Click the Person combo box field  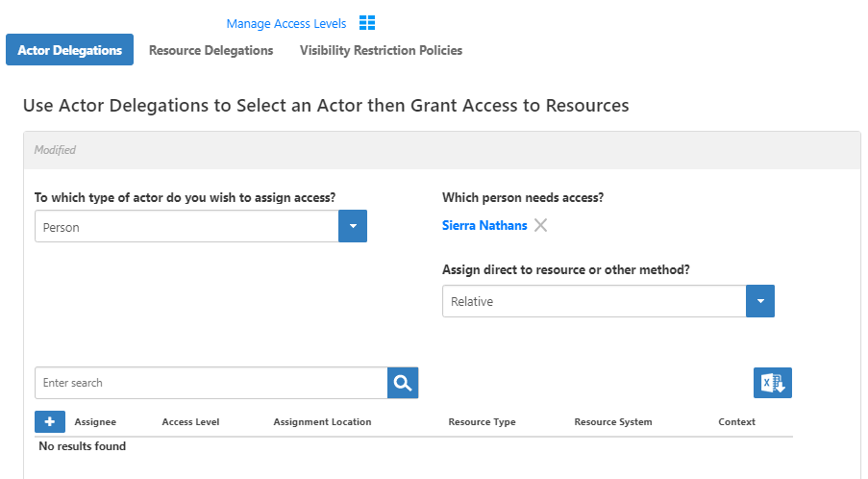click(186, 227)
